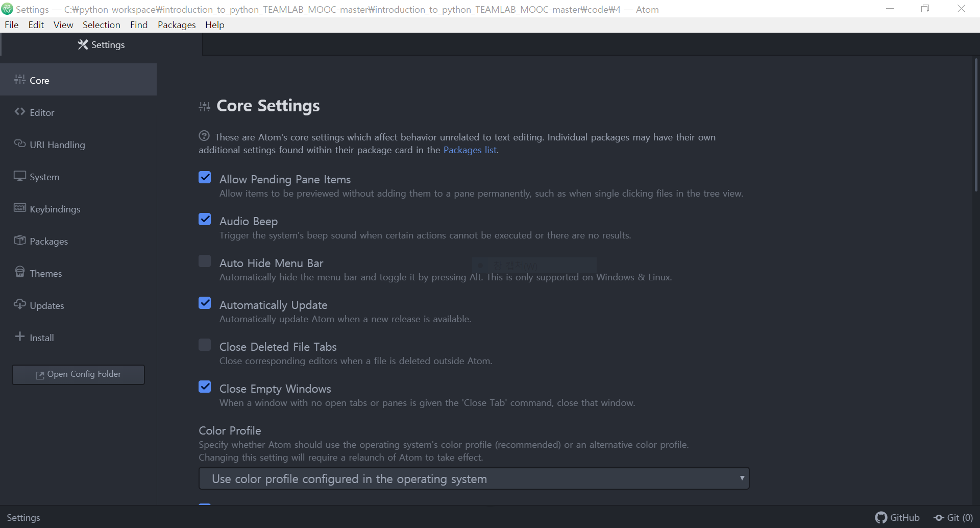Click the Close Empty Windows label
Image resolution: width=980 pixels, height=528 pixels.
pyautogui.click(x=275, y=389)
